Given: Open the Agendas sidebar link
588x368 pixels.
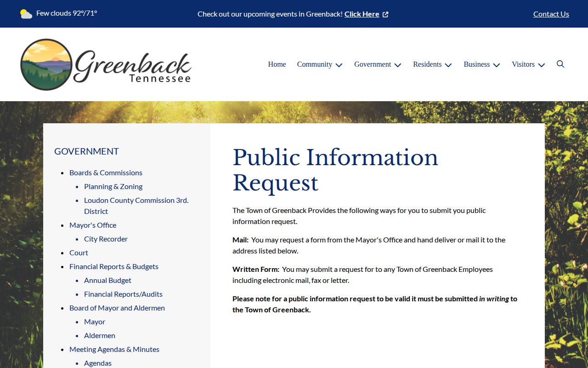Looking at the screenshot, I should coord(98,363).
